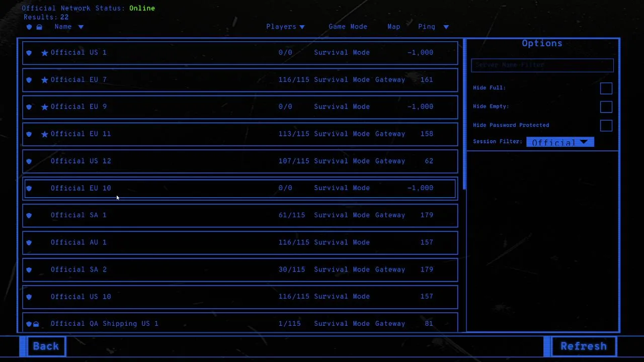The image size is (644, 362).
Task: Click the favorite star on Official EU 9
Action: [x=45, y=107]
